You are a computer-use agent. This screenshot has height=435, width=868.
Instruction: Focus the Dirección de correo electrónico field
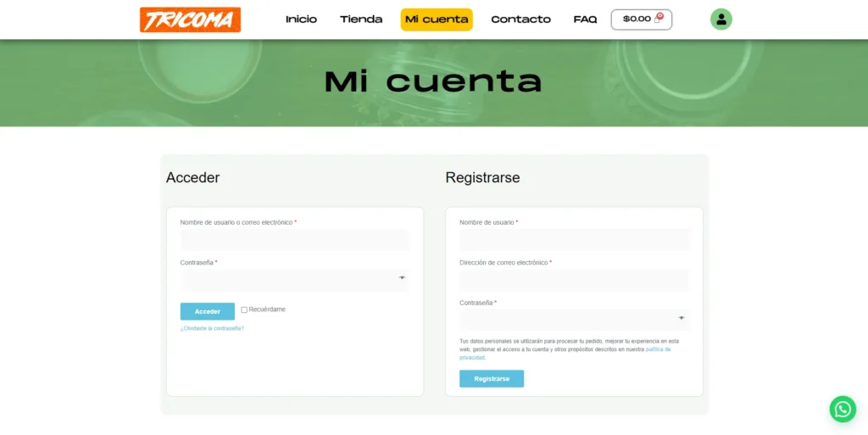click(x=575, y=280)
